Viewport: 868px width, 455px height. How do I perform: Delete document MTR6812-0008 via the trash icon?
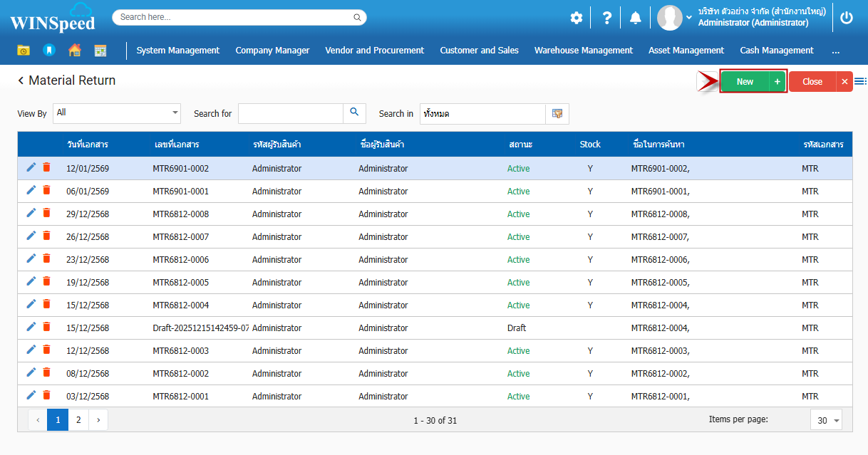coord(46,213)
